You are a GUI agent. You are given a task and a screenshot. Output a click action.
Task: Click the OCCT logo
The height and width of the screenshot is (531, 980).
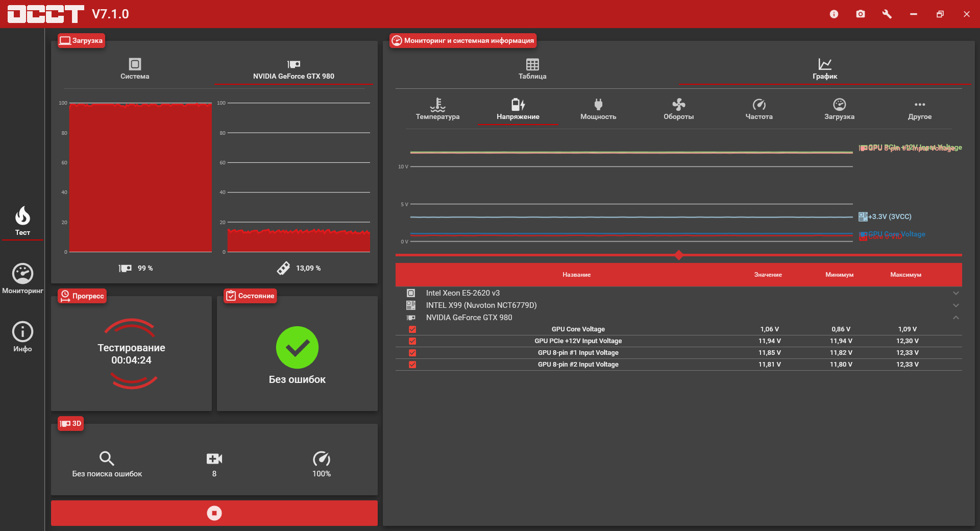click(45, 14)
